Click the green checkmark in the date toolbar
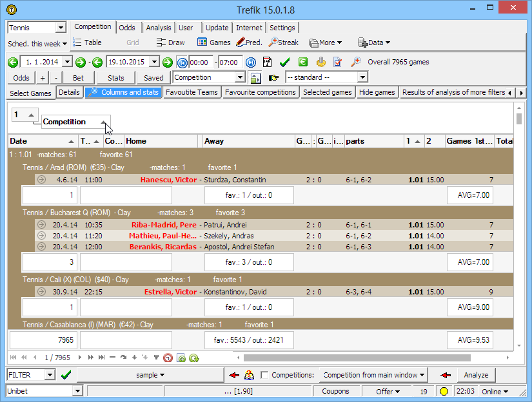The height and width of the screenshot is (402, 532). (284, 62)
